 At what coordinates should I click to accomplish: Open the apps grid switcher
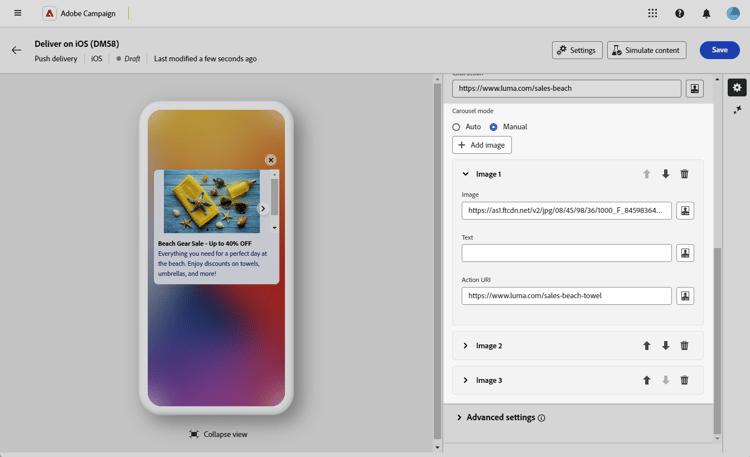652,13
